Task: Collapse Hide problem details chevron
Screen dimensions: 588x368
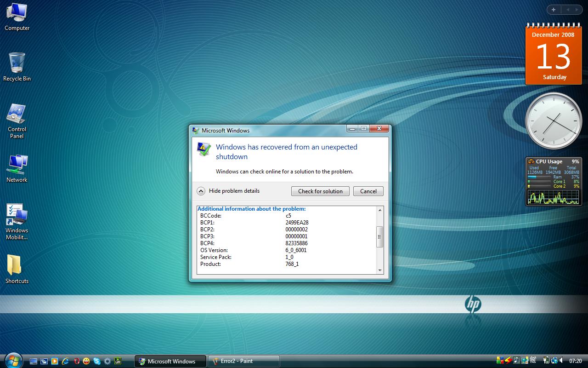Action: pos(201,191)
